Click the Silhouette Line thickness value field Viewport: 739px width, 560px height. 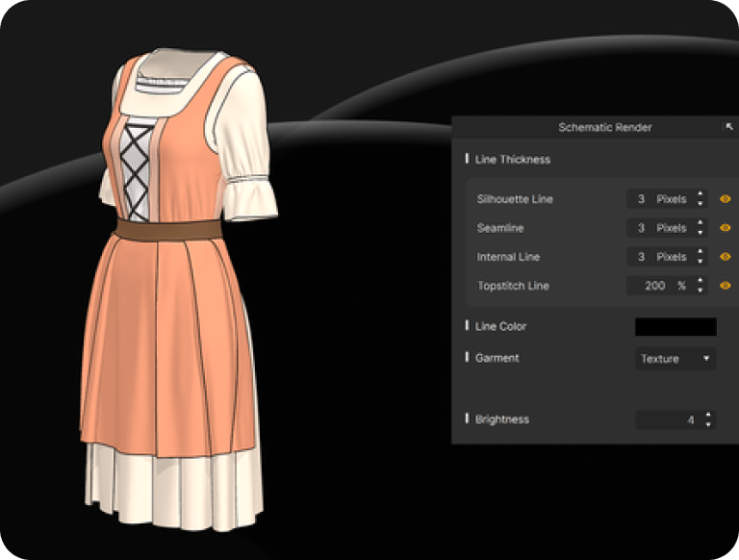click(x=641, y=199)
